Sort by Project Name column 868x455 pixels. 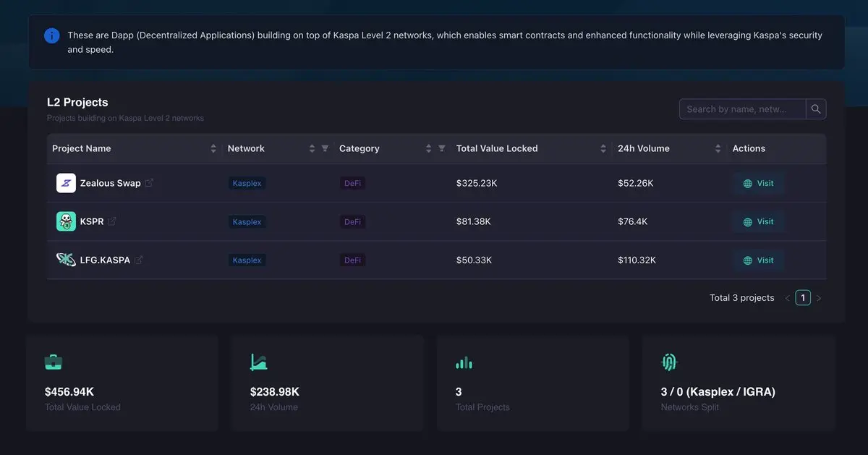point(213,148)
